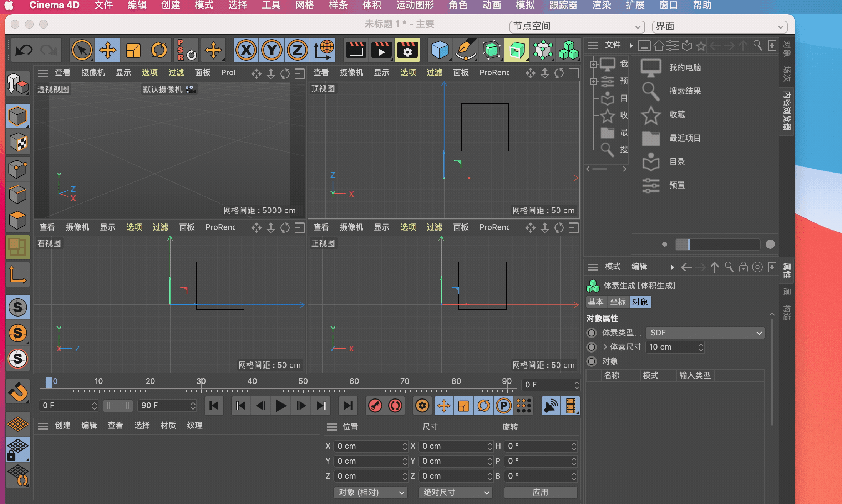
Task: Go to end of animation
Action: pos(348,406)
